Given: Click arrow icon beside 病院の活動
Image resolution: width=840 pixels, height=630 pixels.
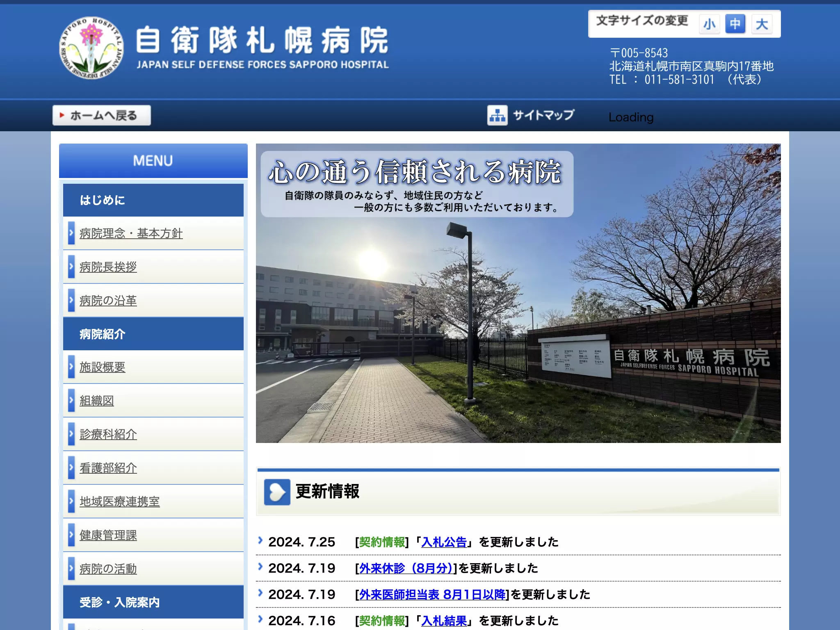Looking at the screenshot, I should coord(71,568).
